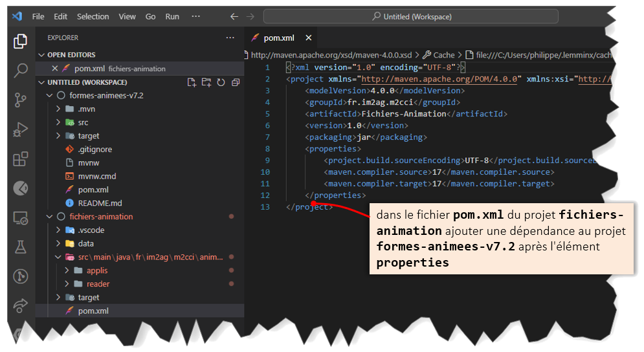Open README.md in the file tree
Viewport: 644px width, 352px height.
100,203
